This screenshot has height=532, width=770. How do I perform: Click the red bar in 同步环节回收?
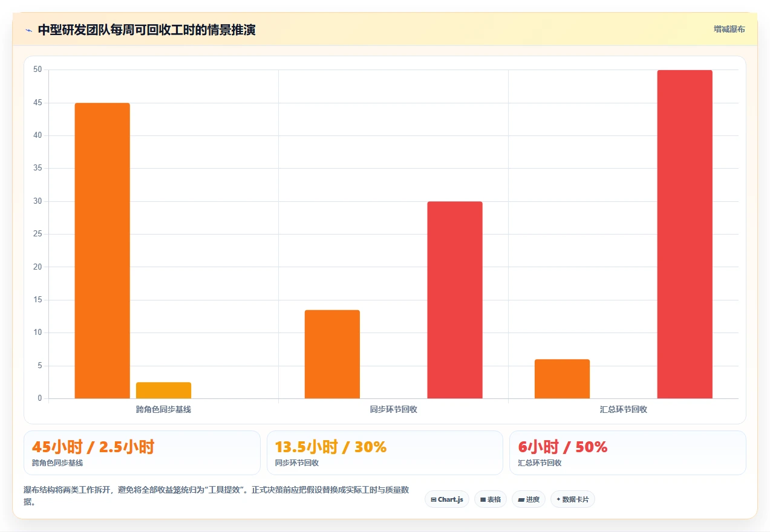point(455,300)
